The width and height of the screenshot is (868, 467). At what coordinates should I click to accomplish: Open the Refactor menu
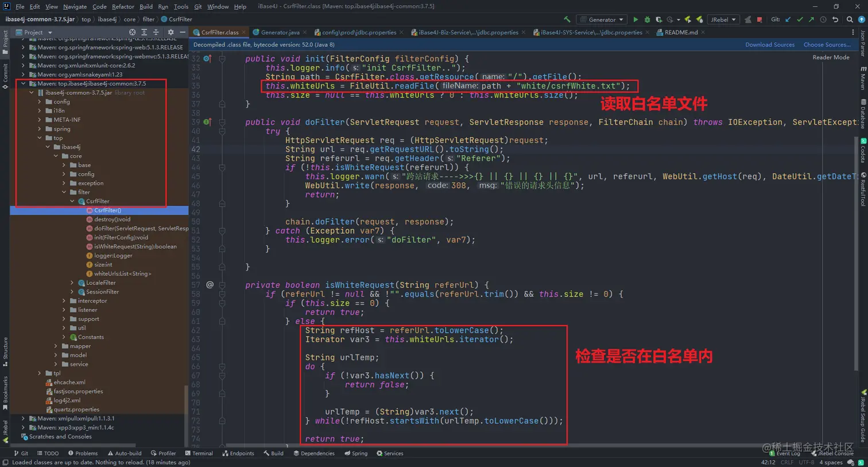tap(123, 6)
